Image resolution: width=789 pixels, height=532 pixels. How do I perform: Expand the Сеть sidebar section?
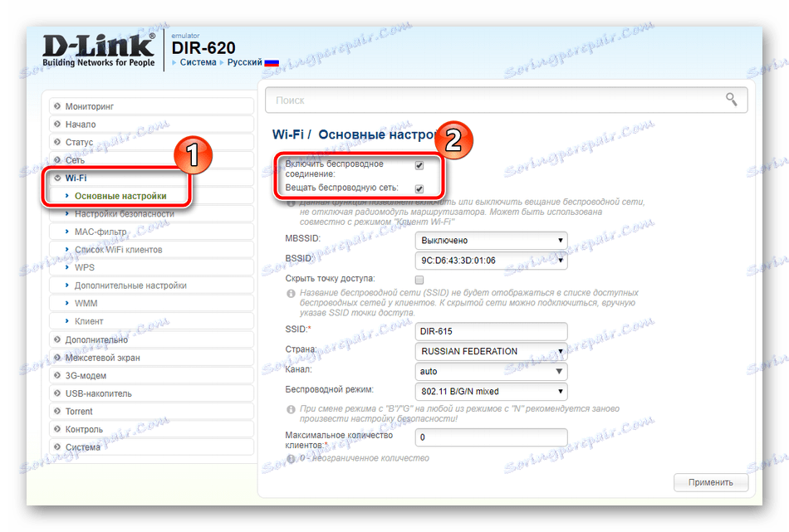[x=151, y=160]
